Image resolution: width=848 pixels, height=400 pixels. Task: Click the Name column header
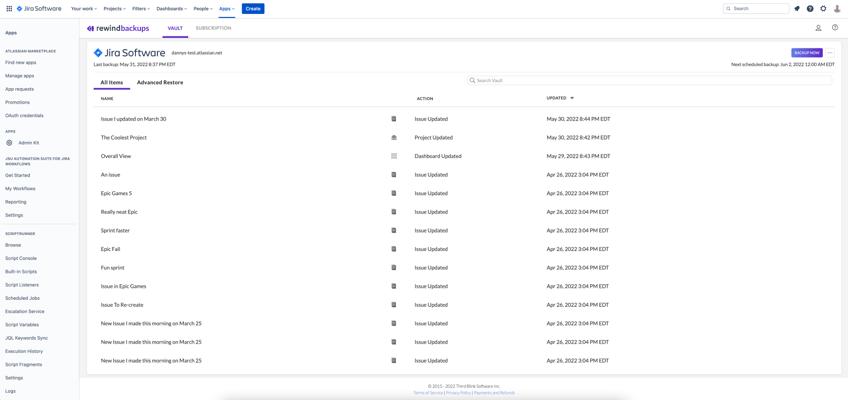click(x=107, y=98)
